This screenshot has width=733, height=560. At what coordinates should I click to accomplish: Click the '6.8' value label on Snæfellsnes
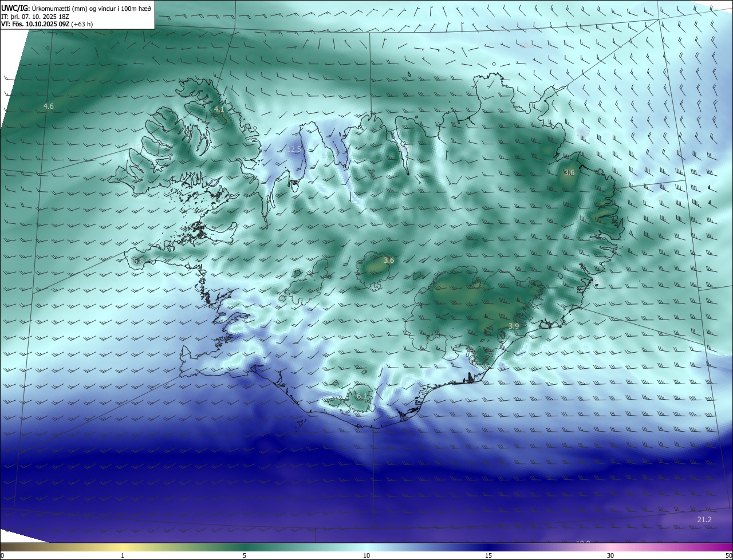[139, 261]
